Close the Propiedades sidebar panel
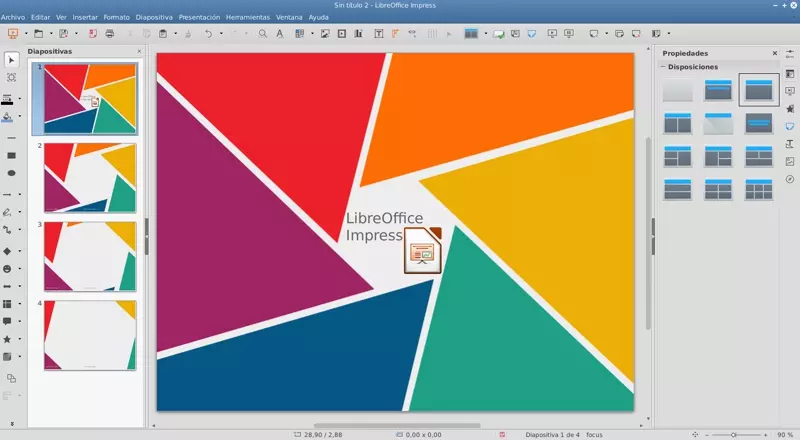Image resolution: width=800 pixels, height=440 pixels. 774,53
